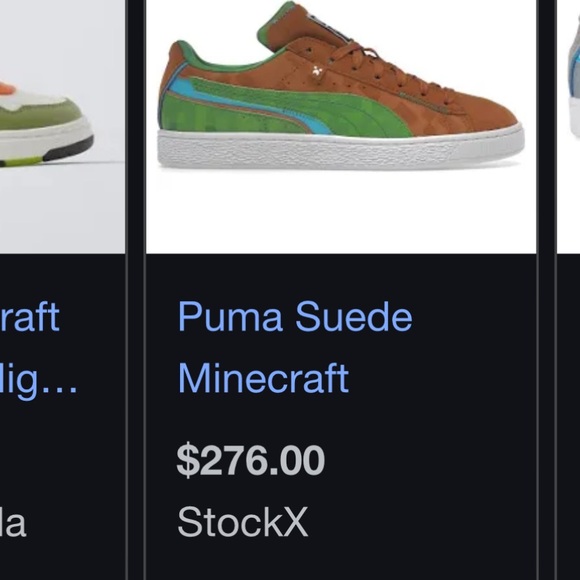This screenshot has width=580, height=580.
Task: Click the left card's title text ending "raft"
Action: point(30,317)
